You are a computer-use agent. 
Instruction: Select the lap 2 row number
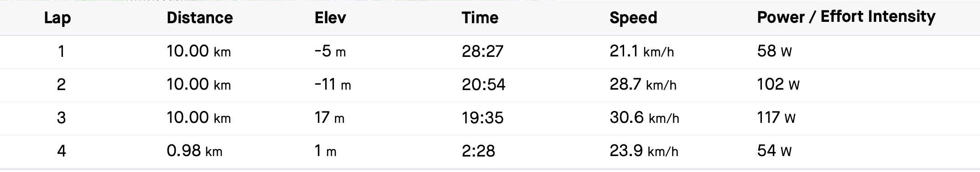(x=61, y=85)
